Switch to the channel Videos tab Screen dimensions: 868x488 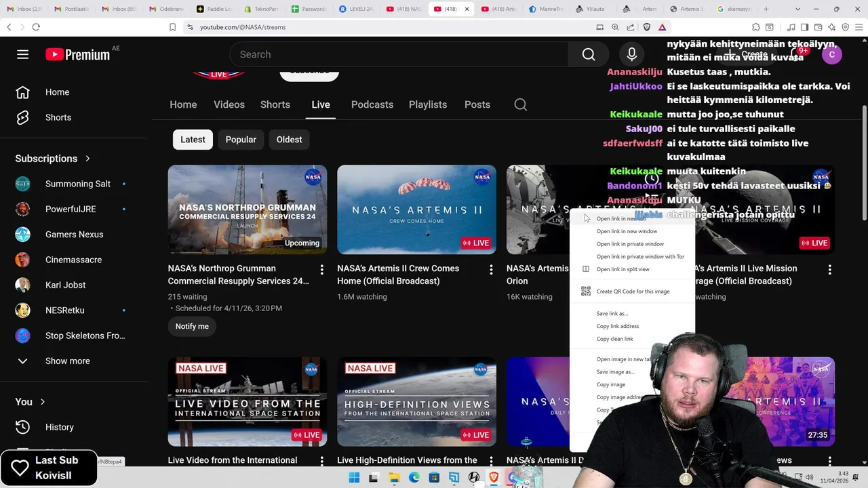[x=229, y=104]
